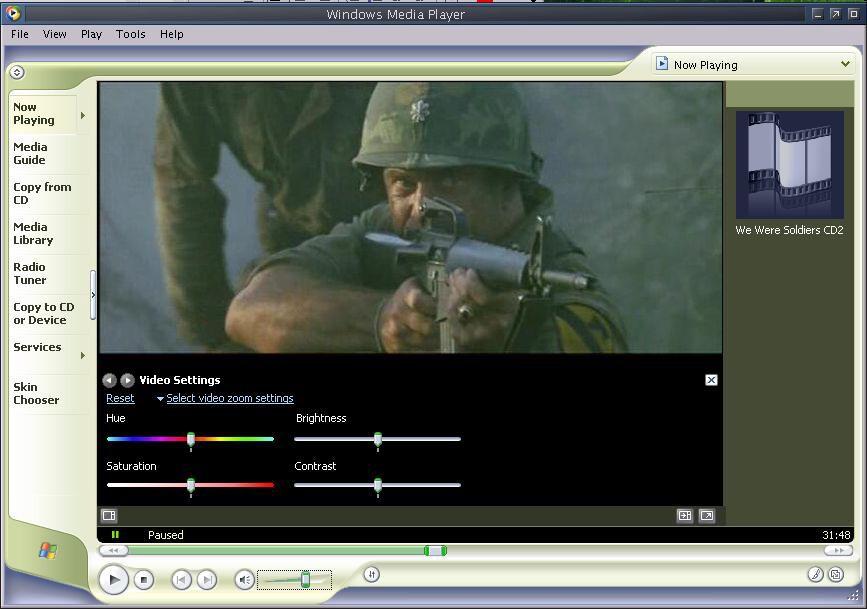Skip to the next track
The width and height of the screenshot is (867, 609).
[207, 580]
